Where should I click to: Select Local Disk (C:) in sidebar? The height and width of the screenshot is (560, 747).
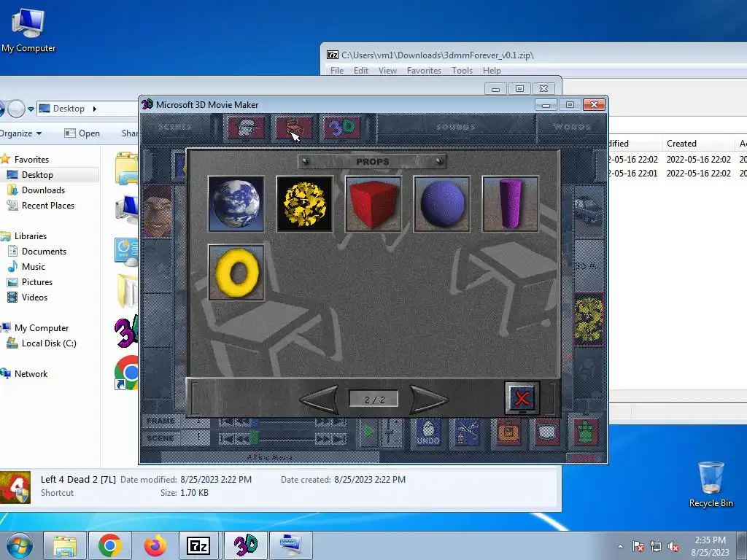(49, 343)
